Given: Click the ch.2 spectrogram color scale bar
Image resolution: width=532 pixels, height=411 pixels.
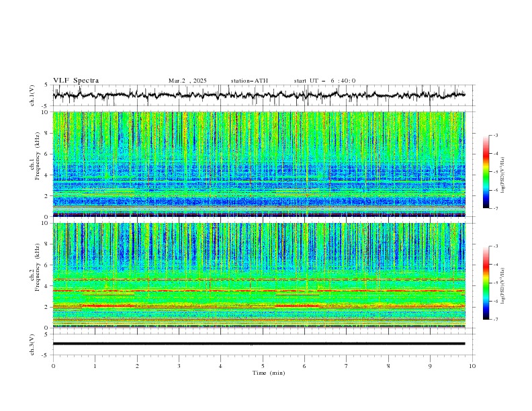Looking at the screenshot, I should (x=486, y=283).
